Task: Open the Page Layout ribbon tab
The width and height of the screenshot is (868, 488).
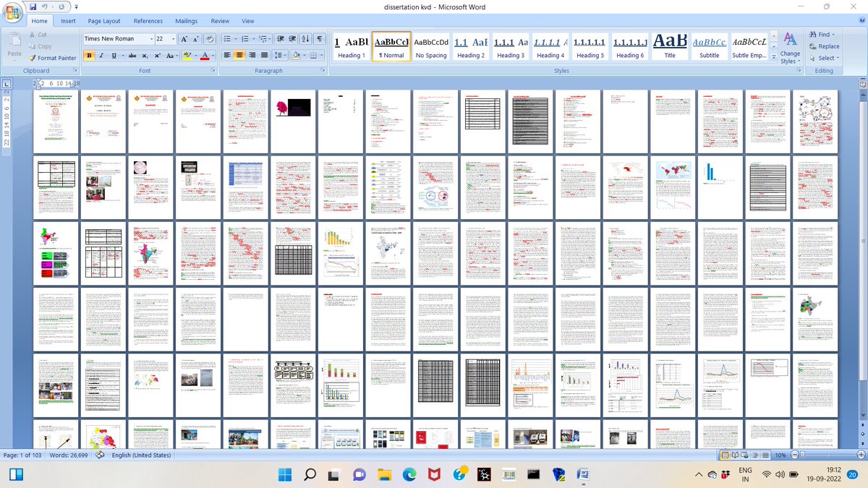Action: 104,21
